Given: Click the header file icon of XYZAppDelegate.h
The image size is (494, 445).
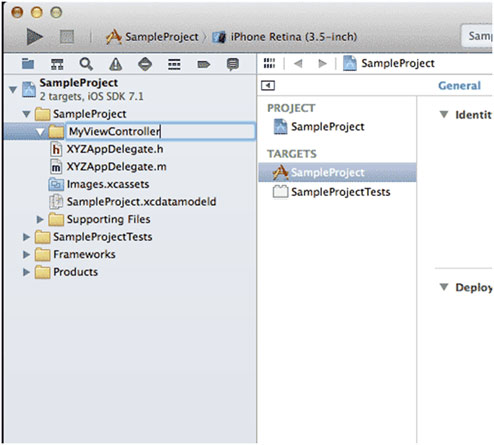Looking at the screenshot, I should 56,149.
